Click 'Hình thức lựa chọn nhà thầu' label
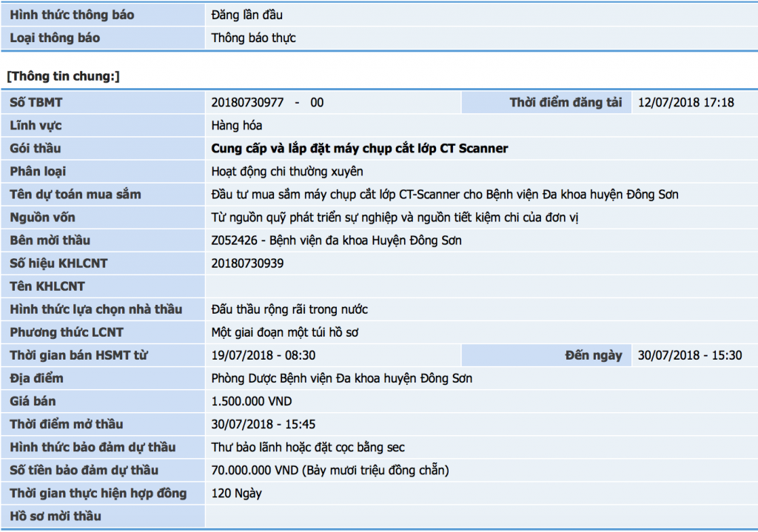 click(95, 309)
